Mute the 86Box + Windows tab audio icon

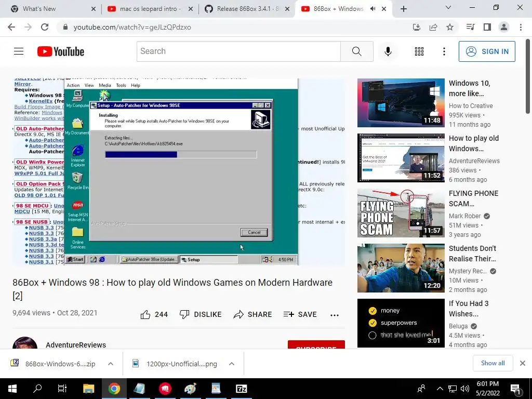click(373, 9)
